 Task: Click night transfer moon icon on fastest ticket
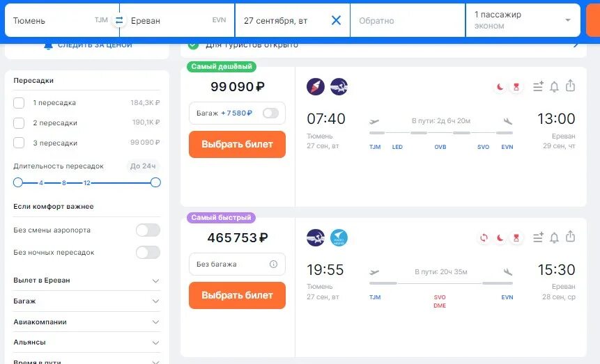pyautogui.click(x=500, y=238)
